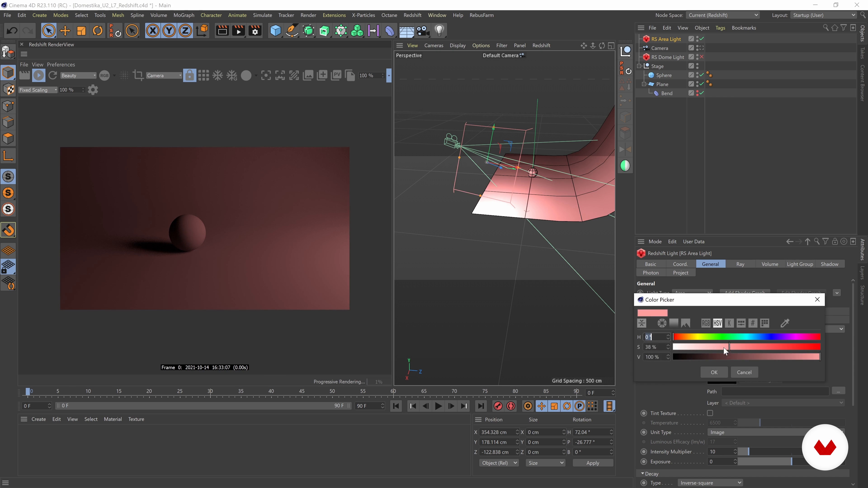Screen dimensions: 868x488
Task: Switch to the Coord. tab
Action: point(680,264)
